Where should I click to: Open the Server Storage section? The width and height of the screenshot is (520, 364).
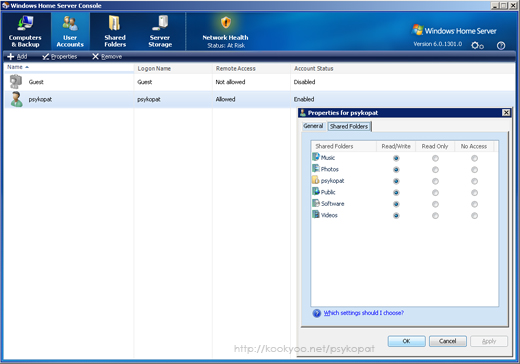point(160,31)
